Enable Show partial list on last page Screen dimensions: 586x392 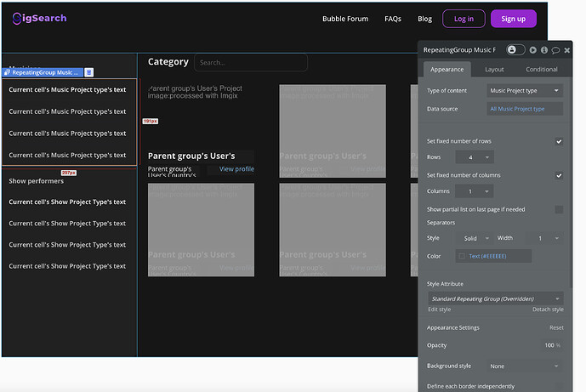pos(559,209)
